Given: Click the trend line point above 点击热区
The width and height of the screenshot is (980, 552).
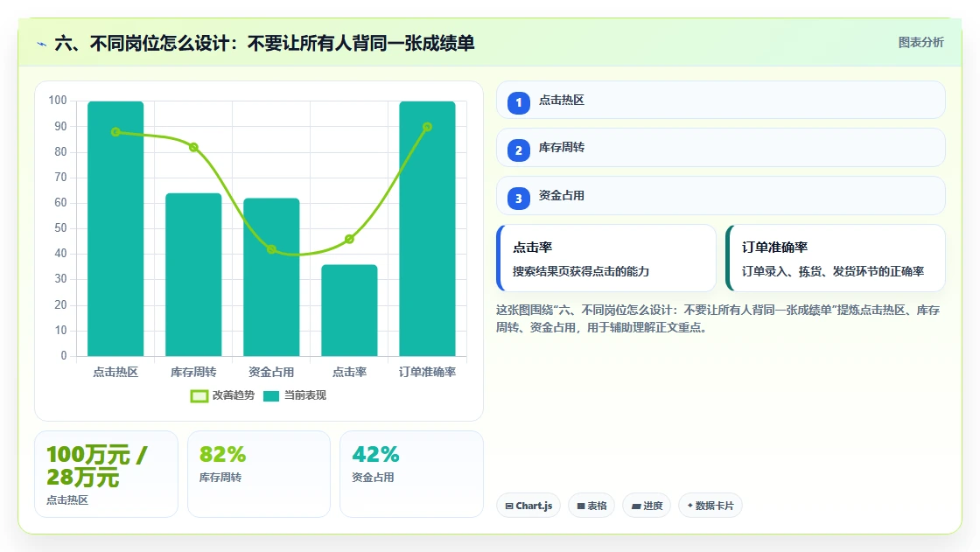Looking at the screenshot, I should click(x=115, y=132).
